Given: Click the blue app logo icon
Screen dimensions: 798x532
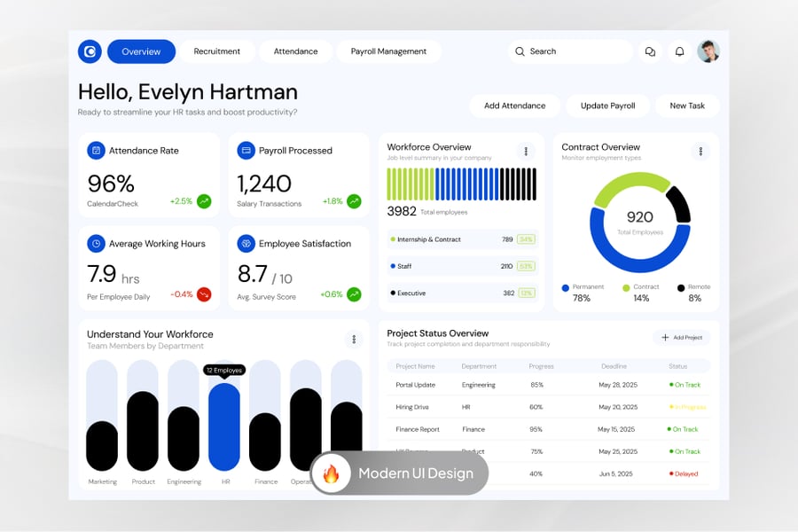Looking at the screenshot, I should 90,51.
